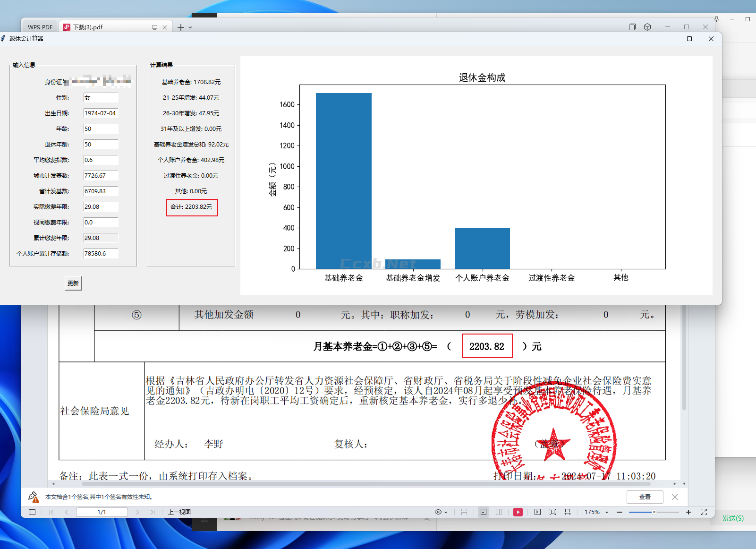
Task: Open the eye protection mode dropdown
Action: pyautogui.click(x=441, y=512)
